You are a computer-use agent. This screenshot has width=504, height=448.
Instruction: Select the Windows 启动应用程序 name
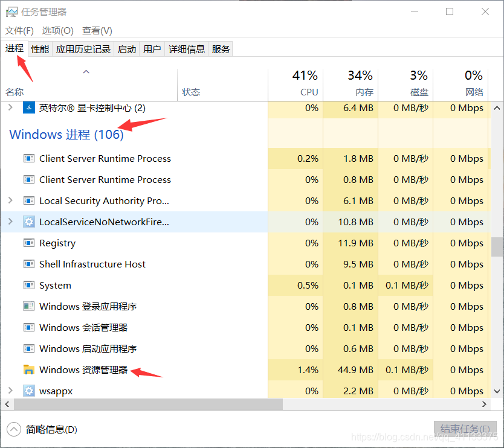click(x=88, y=349)
